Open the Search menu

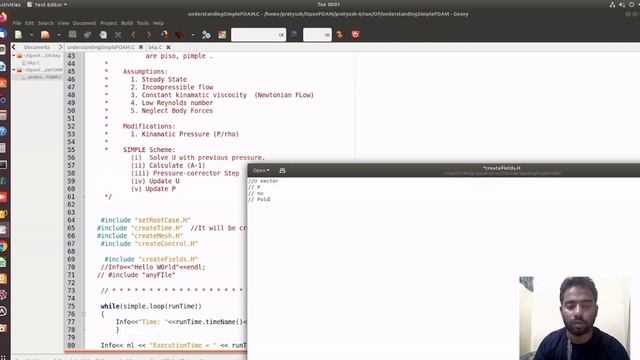coord(46,23)
